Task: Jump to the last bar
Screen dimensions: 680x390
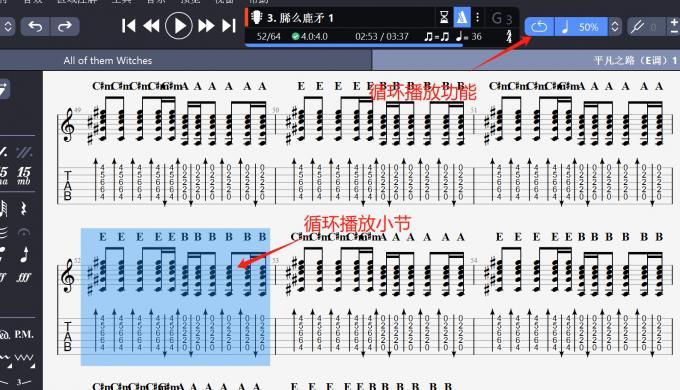Action: click(x=229, y=26)
